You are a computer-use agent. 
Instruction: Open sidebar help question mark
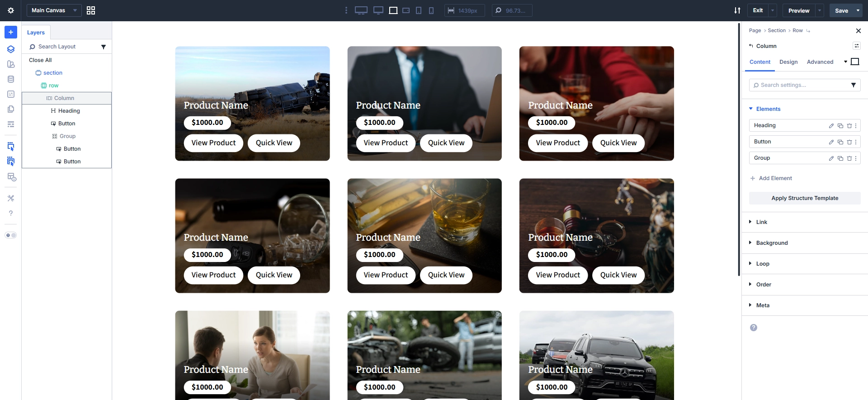[11, 213]
